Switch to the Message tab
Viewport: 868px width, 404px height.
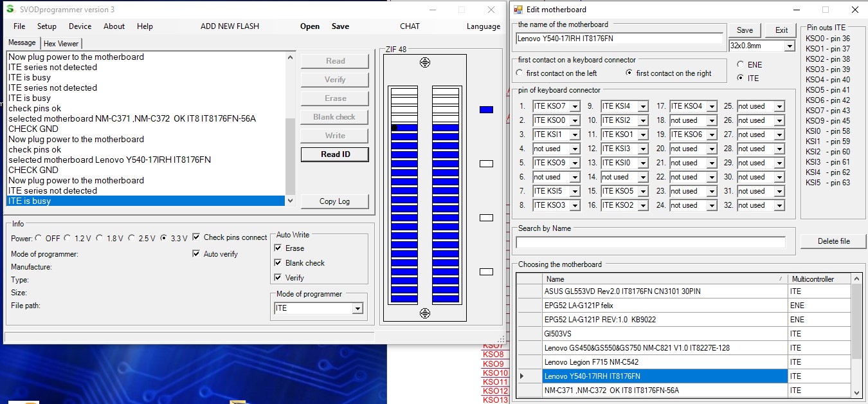(x=22, y=42)
